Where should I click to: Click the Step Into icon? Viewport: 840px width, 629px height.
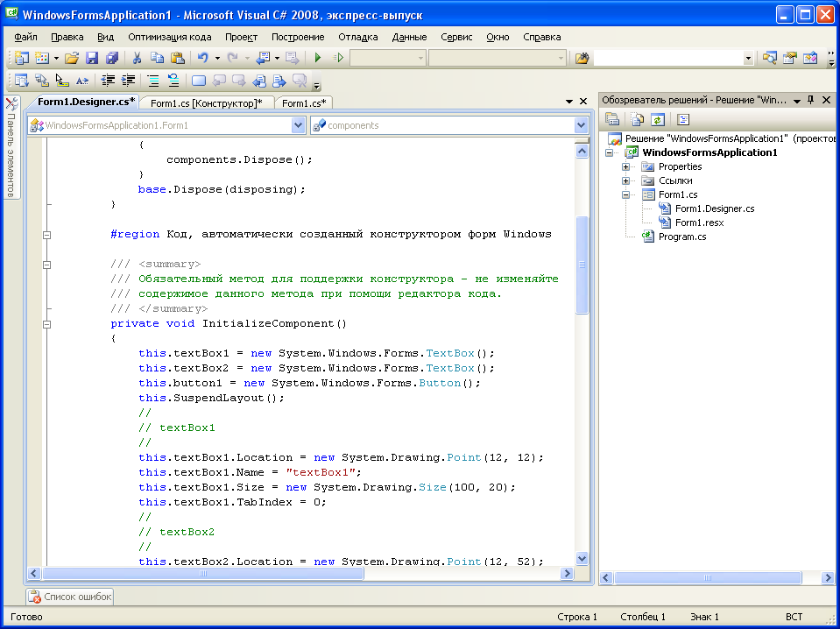tap(338, 58)
